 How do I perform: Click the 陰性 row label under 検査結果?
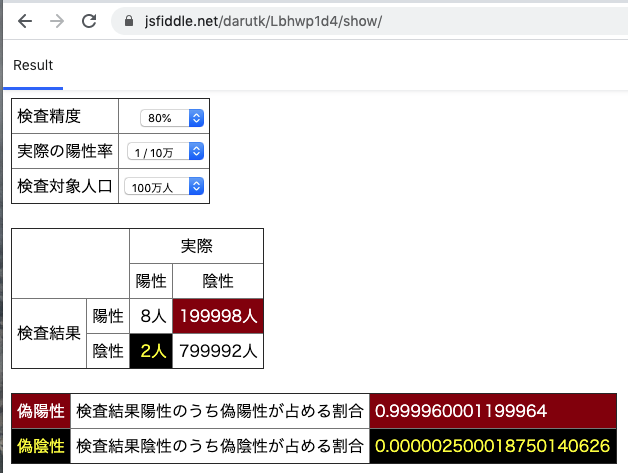[108, 351]
